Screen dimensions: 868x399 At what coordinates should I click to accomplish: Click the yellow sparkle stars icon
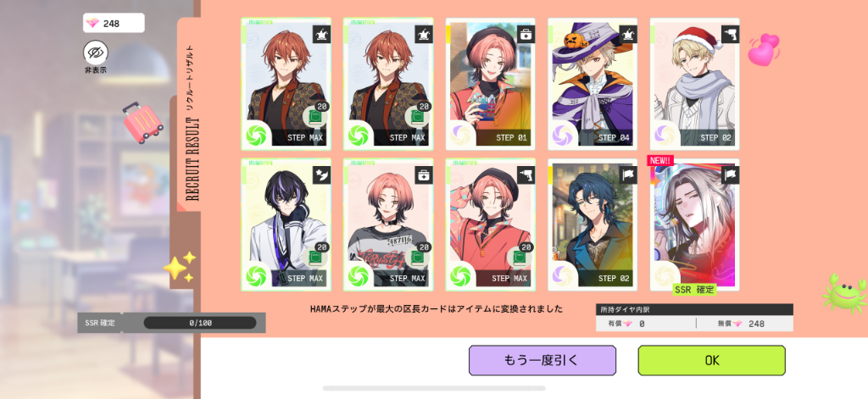point(181,267)
